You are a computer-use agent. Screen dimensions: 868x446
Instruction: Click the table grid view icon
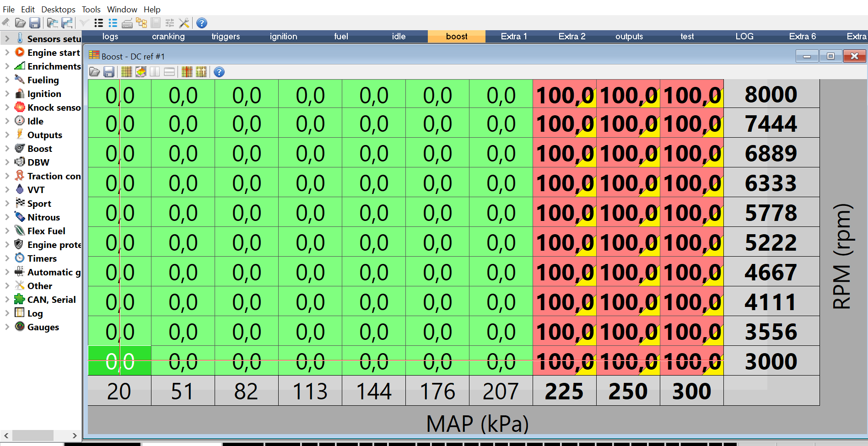[x=127, y=72]
